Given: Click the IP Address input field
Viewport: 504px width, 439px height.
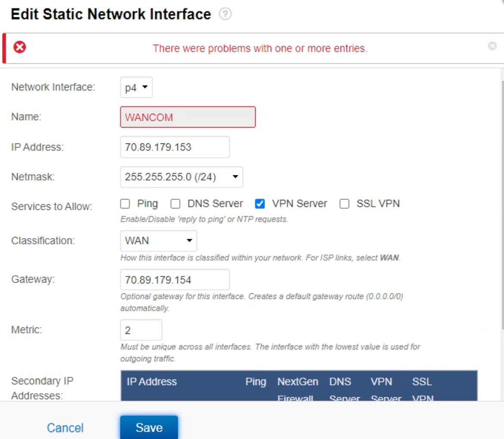Looking at the screenshot, I should [x=175, y=147].
